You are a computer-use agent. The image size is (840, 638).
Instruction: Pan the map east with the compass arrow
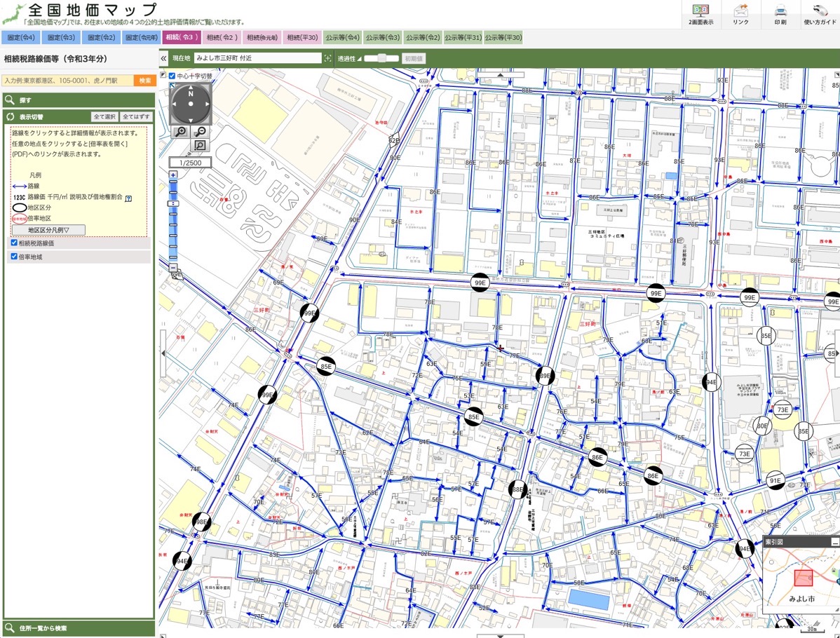tap(207, 104)
